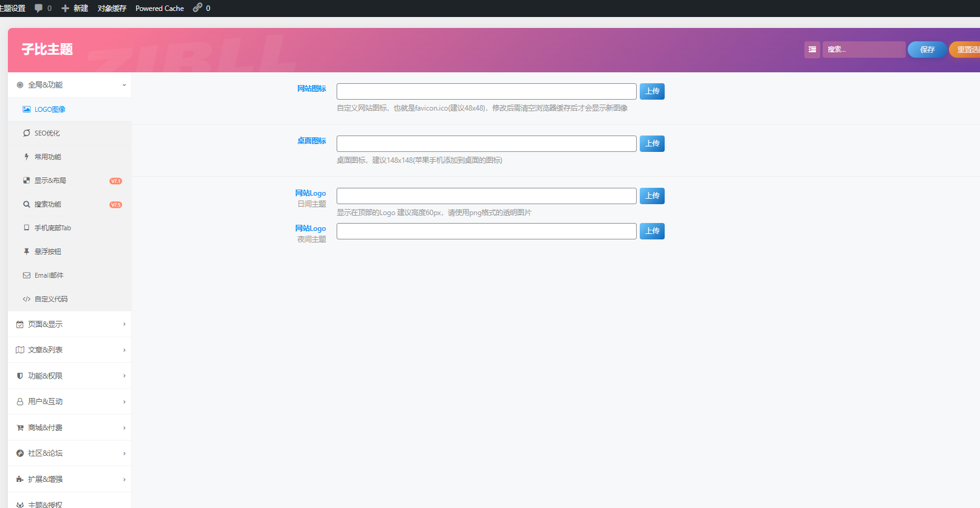The width and height of the screenshot is (980, 508).
Task: Click the 文章&列表 map icon
Action: [x=20, y=350]
